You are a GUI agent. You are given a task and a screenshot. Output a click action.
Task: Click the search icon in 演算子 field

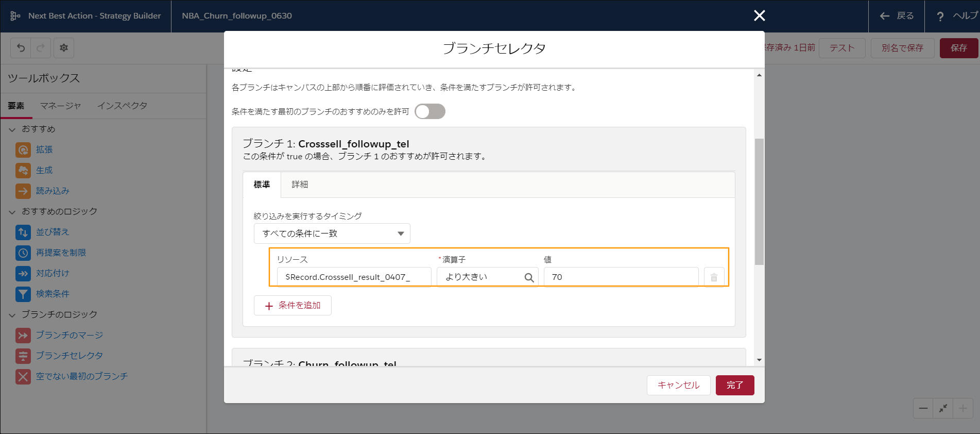(529, 277)
